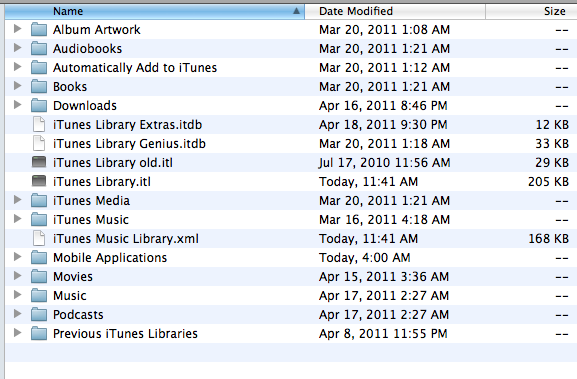The image size is (577, 379).
Task: Click the iTunes Library Extras.itdb file icon
Action: click(39, 124)
